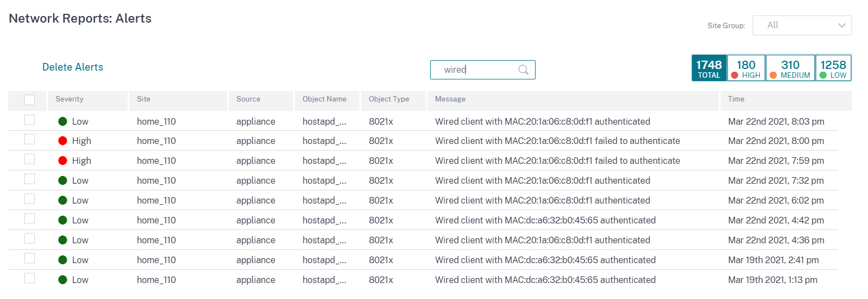Image resolution: width=868 pixels, height=299 pixels.
Task: Click the green Low dot at 7:32 pm
Action: click(63, 180)
